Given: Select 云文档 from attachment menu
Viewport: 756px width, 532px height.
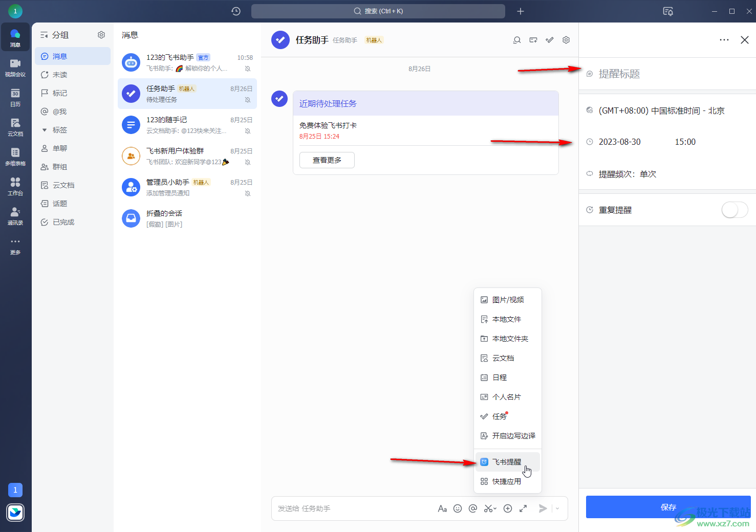Looking at the screenshot, I should 508,358.
